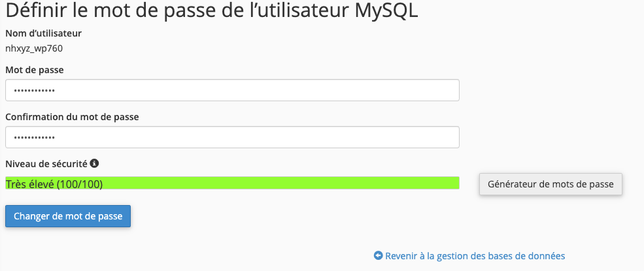Screen dimensions: 644x271
Task: Click the Mot de passe label
Action: click(x=35, y=70)
